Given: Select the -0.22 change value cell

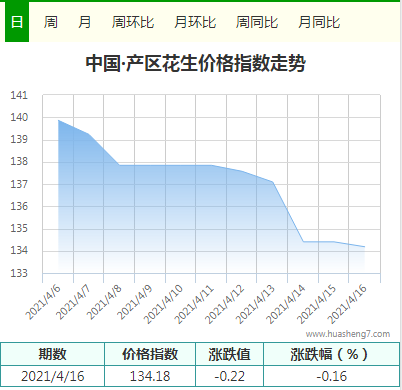Looking at the screenshot, I should point(230,376).
